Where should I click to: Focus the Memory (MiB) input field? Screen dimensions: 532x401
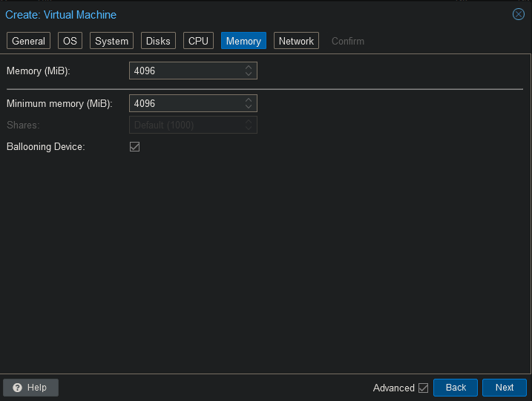tap(185, 71)
